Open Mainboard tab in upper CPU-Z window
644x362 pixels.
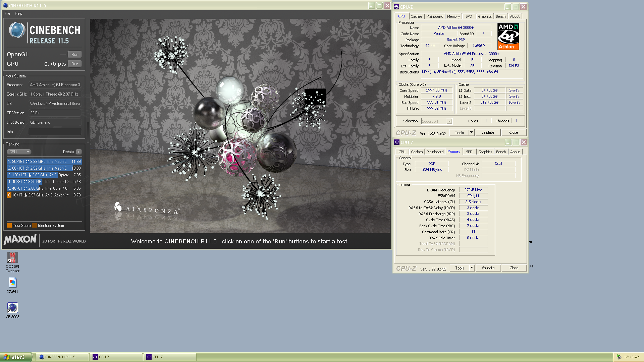pos(435,16)
